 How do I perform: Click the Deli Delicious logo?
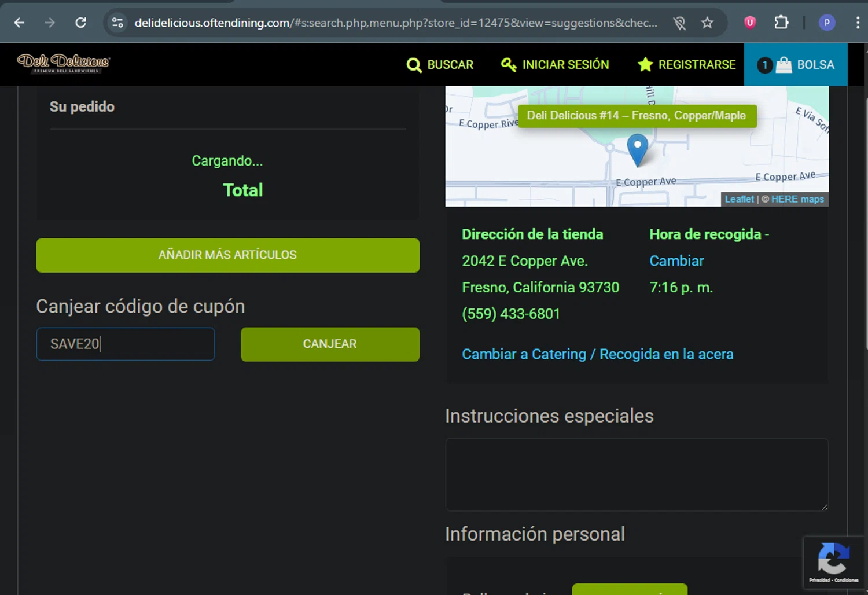tap(64, 63)
